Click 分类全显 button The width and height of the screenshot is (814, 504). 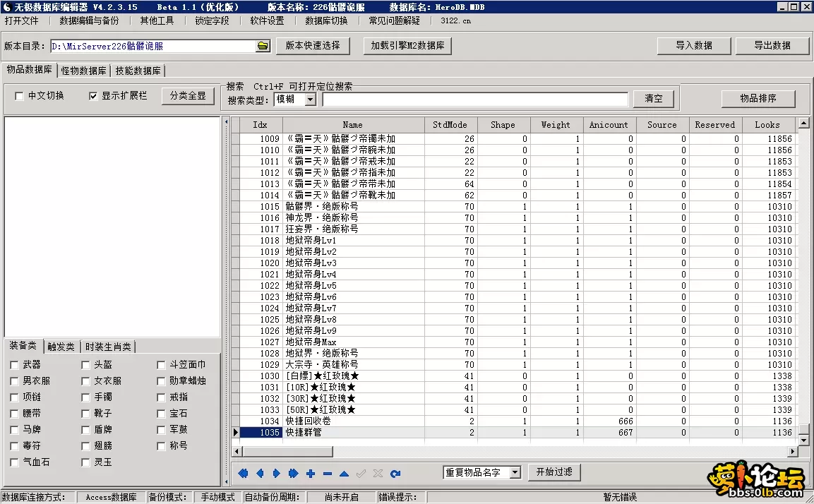tap(188, 96)
